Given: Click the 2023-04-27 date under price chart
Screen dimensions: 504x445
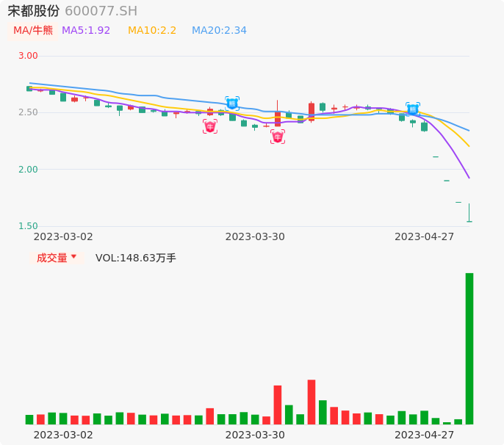Looking at the screenshot, I should [425, 236].
